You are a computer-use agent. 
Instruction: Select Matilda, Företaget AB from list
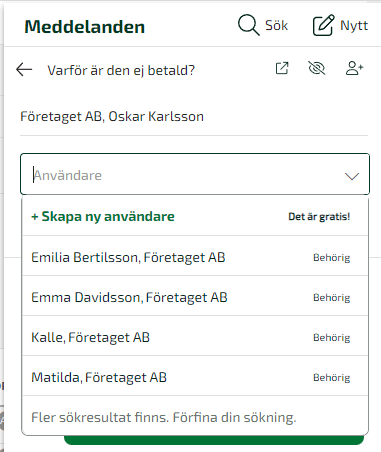click(x=195, y=377)
